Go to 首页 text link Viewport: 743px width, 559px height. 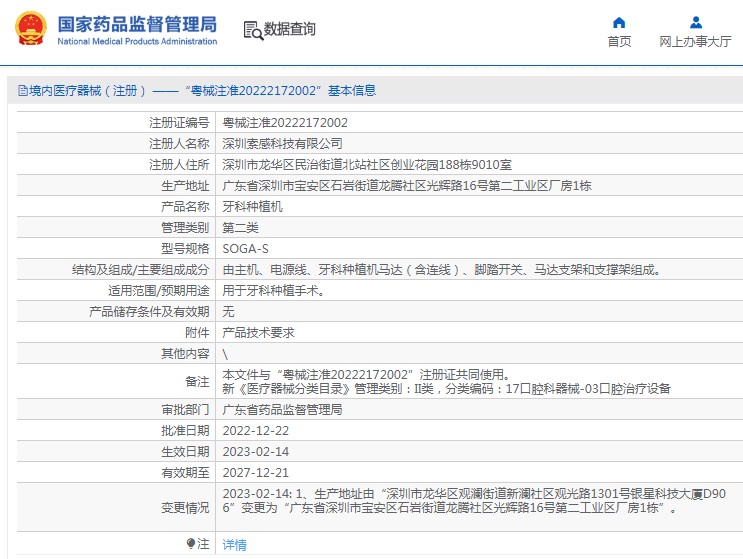click(x=619, y=42)
